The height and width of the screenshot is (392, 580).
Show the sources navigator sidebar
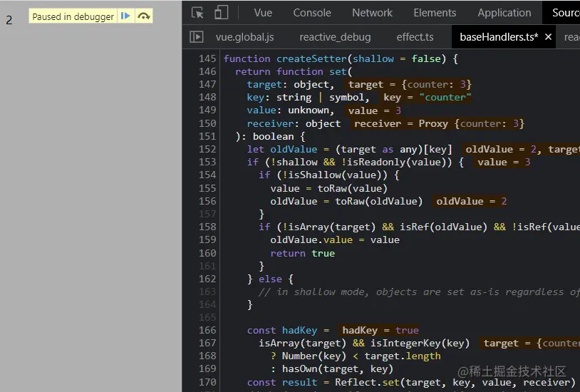pyautogui.click(x=197, y=36)
